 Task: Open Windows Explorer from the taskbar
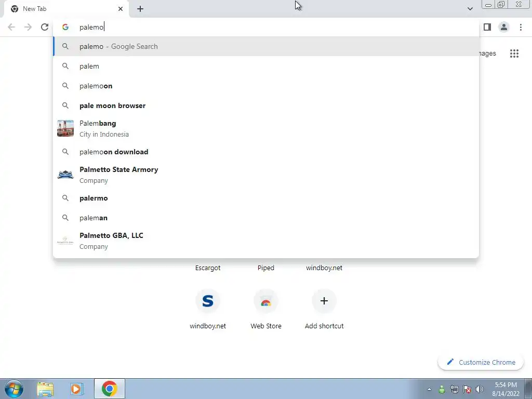click(x=45, y=389)
